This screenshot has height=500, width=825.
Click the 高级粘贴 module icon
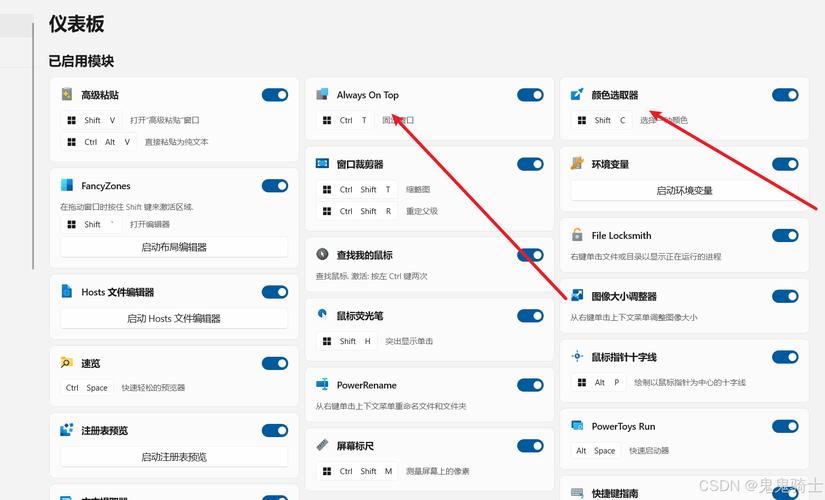(67, 94)
